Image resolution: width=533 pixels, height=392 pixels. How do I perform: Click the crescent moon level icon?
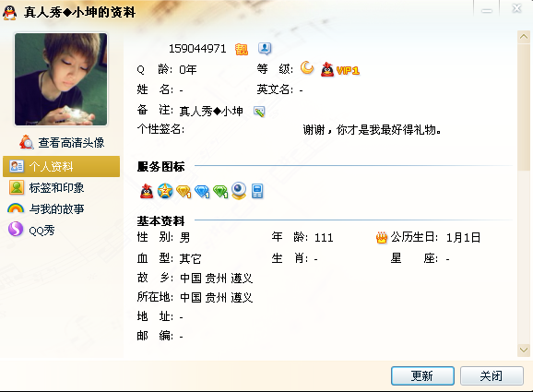(x=306, y=67)
